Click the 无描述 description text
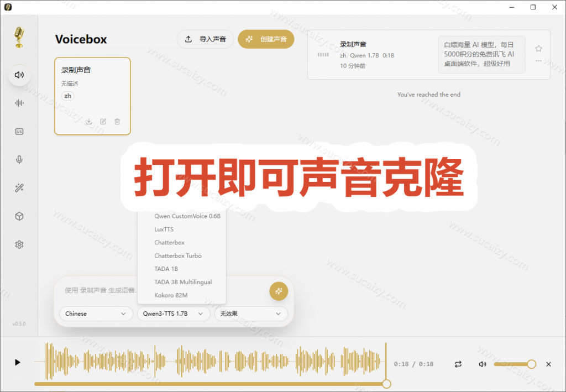The image size is (566, 392). [70, 83]
